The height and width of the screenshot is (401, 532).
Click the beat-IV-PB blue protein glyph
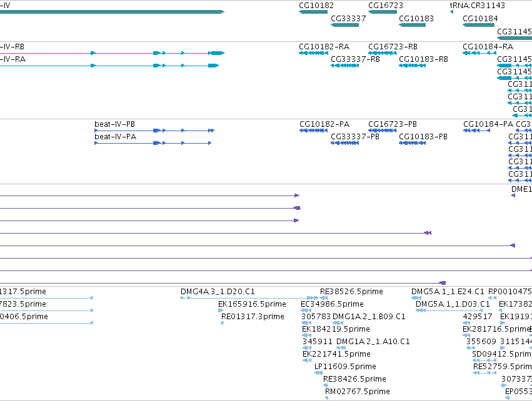[154, 131]
